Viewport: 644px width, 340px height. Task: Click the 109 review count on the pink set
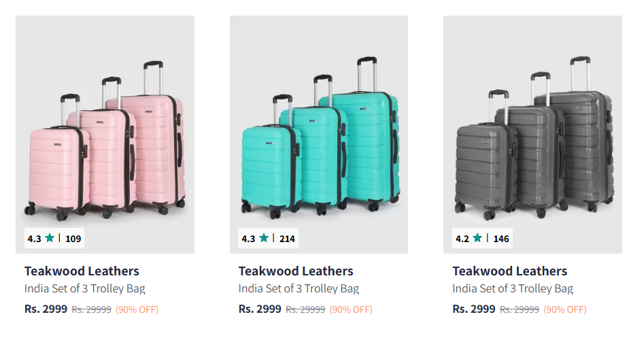(x=73, y=239)
